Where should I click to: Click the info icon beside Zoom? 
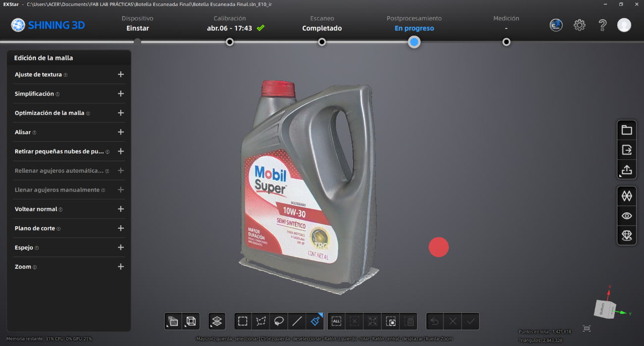point(35,267)
